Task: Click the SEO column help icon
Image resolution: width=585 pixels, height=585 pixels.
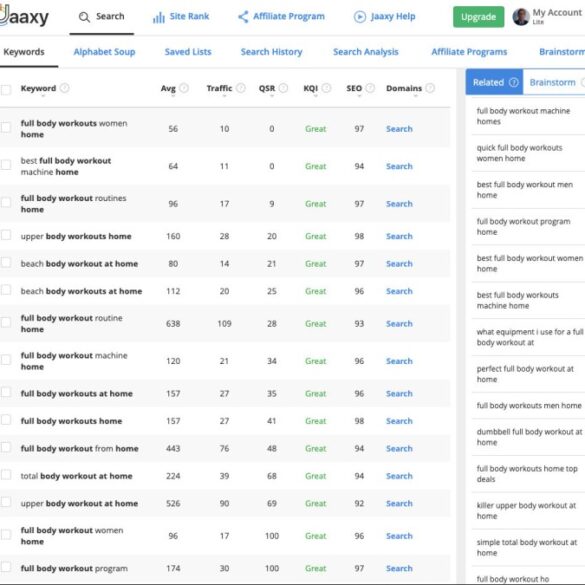Action: pos(370,88)
